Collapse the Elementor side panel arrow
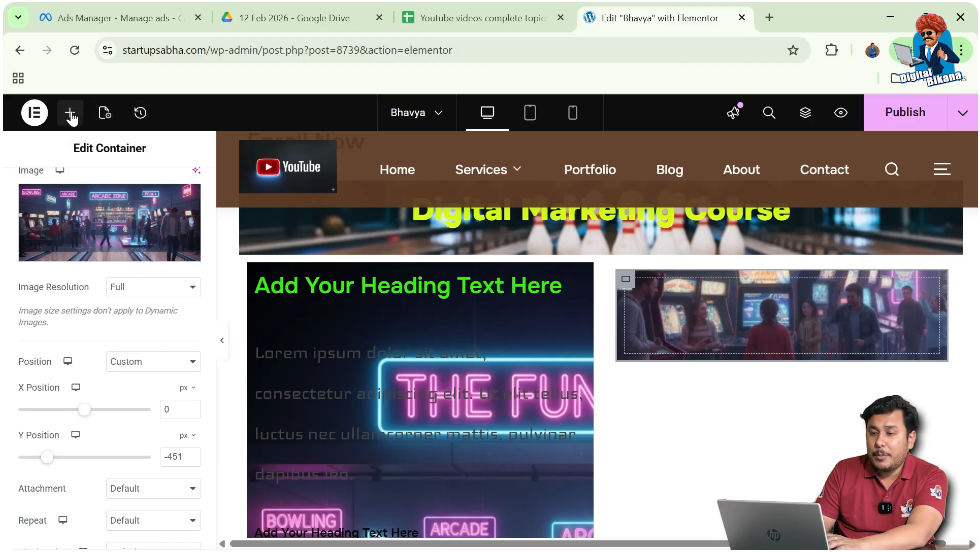 222,341
